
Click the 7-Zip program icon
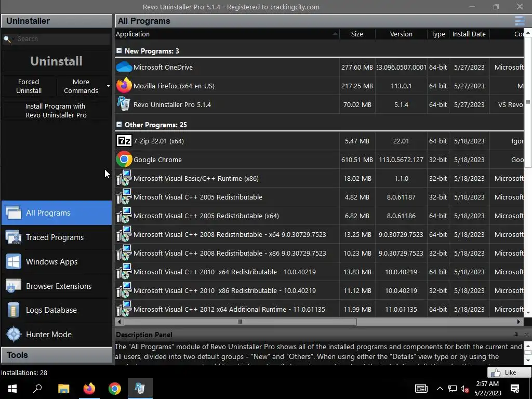pyautogui.click(x=124, y=140)
